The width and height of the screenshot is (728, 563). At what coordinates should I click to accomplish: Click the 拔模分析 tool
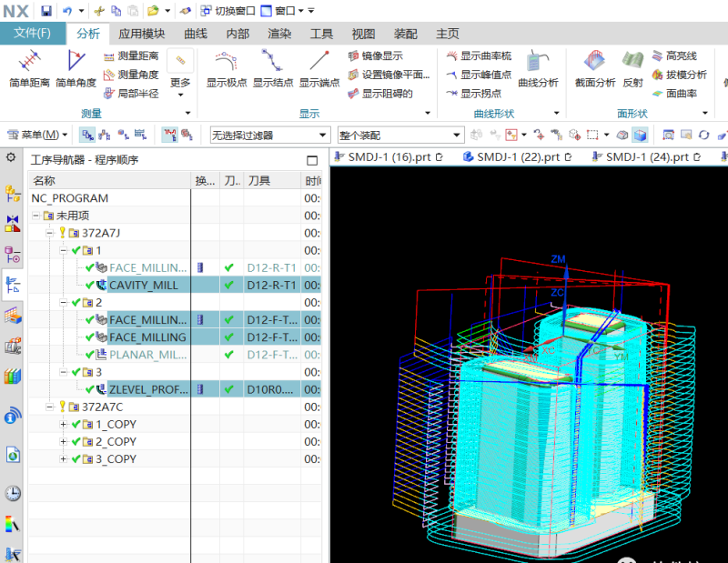click(x=679, y=75)
